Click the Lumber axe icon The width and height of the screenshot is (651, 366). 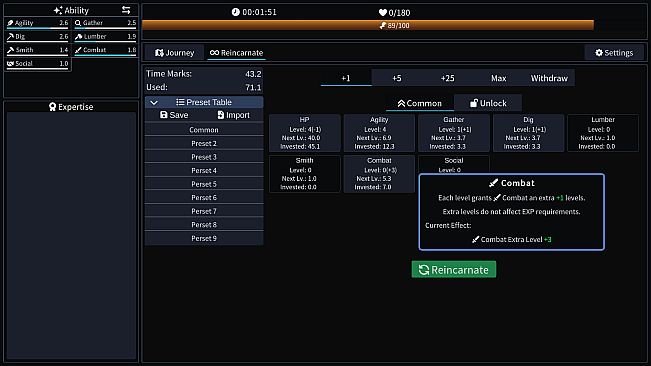(78, 37)
